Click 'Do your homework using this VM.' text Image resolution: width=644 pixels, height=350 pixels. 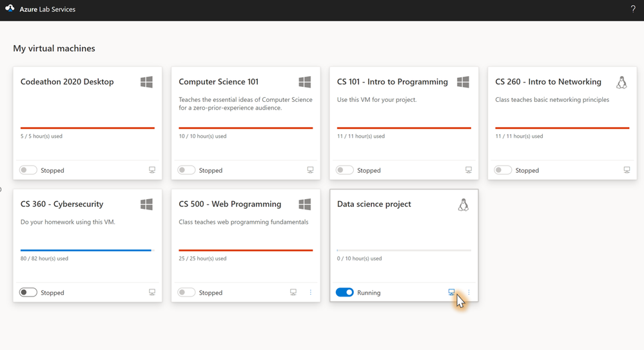68,222
